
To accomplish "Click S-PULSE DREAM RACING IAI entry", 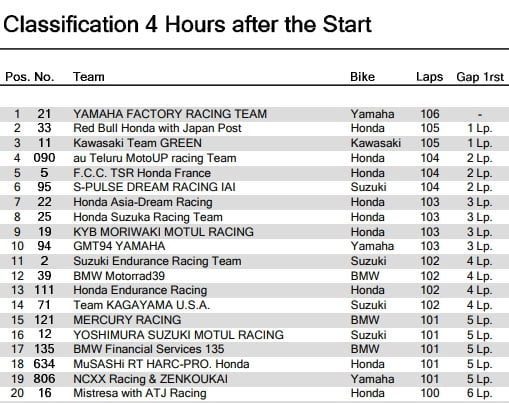I will [x=154, y=187].
